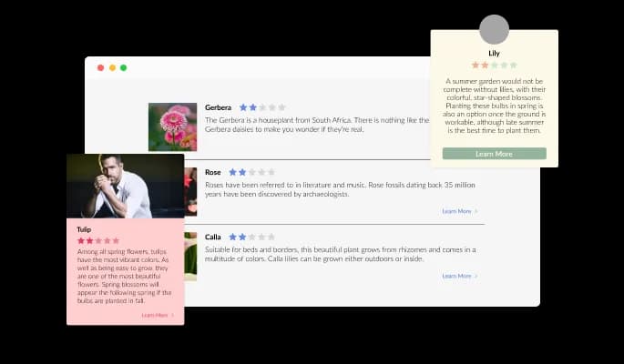
Task: Rate Gerbera five stars using last star
Action: pos(281,107)
